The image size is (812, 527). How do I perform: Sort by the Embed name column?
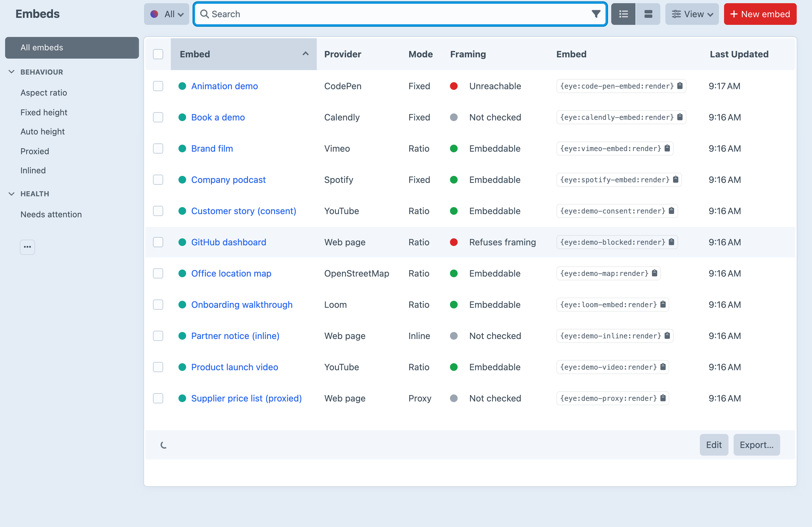243,54
